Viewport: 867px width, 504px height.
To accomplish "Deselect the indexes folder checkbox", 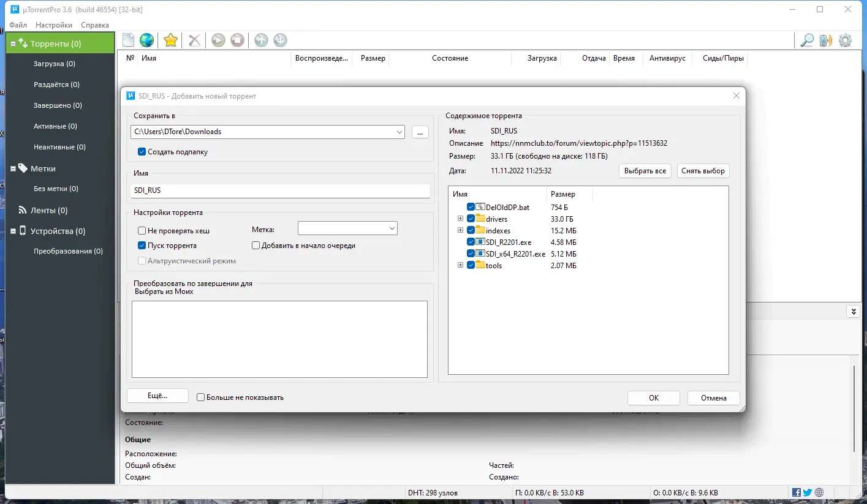I will tap(471, 230).
